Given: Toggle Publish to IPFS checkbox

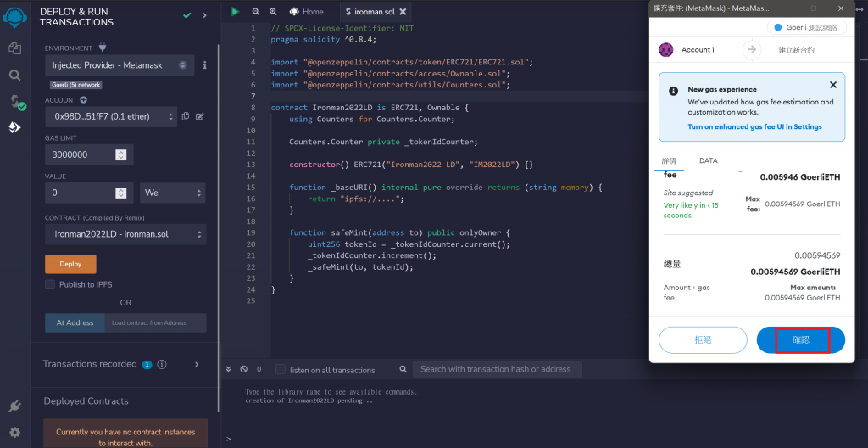Looking at the screenshot, I should (50, 284).
